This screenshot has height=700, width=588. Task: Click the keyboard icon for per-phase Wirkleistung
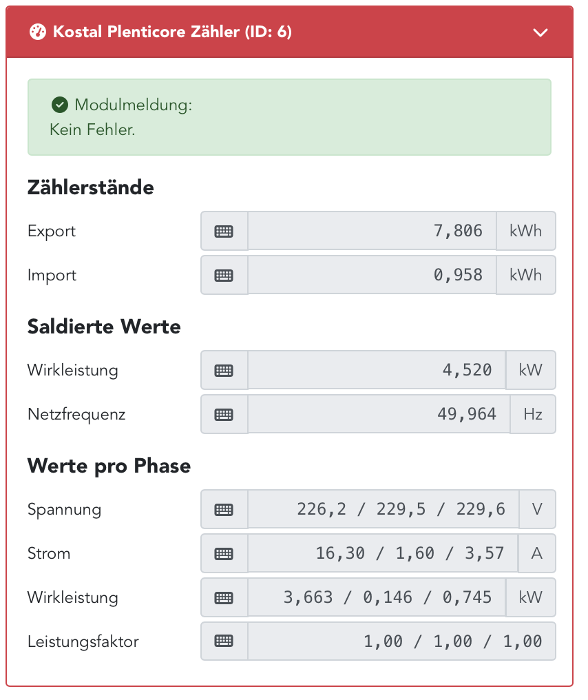tap(224, 597)
